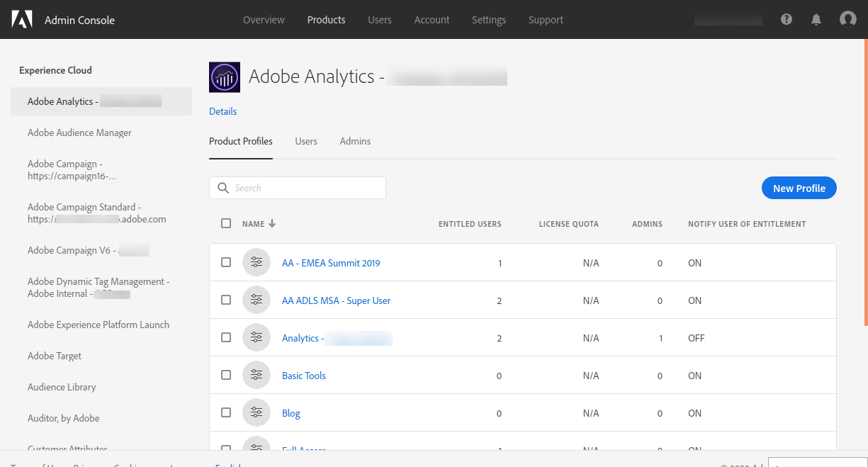Screen dimensions: 868x467
Task: Open the Support menu
Action: pyautogui.click(x=546, y=20)
